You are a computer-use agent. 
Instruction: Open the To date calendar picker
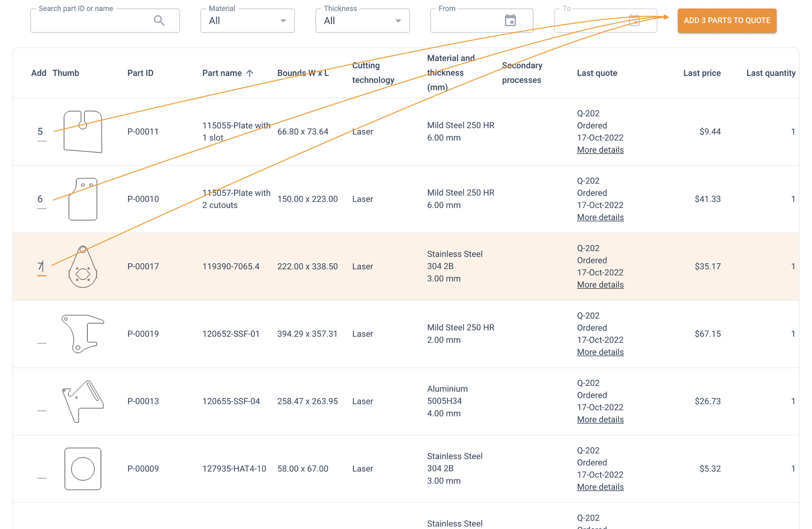pyautogui.click(x=634, y=21)
